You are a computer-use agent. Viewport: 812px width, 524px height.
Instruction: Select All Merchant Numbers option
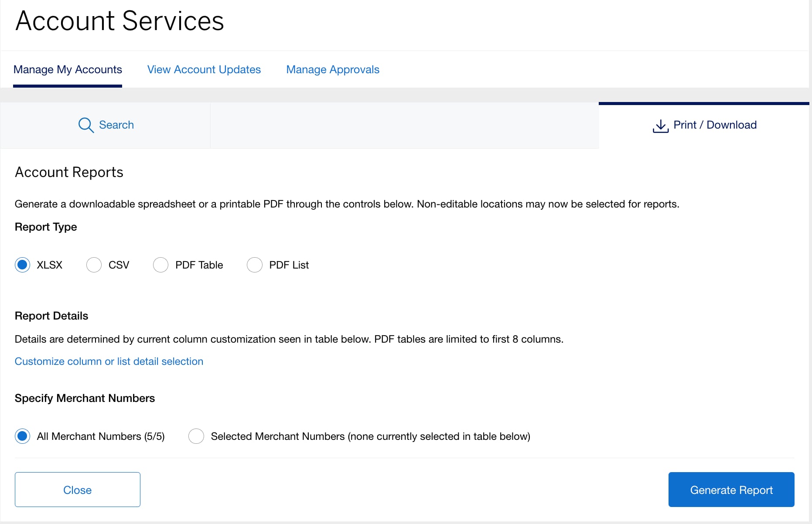[22, 436]
